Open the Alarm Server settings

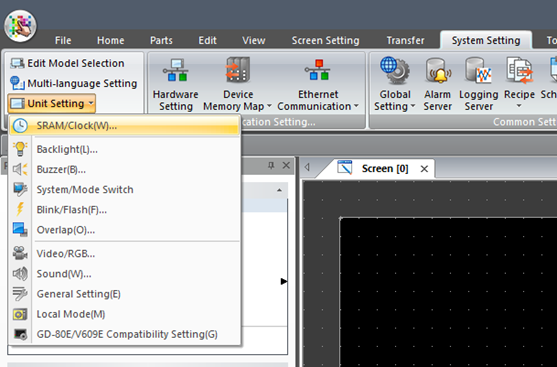[x=437, y=85]
